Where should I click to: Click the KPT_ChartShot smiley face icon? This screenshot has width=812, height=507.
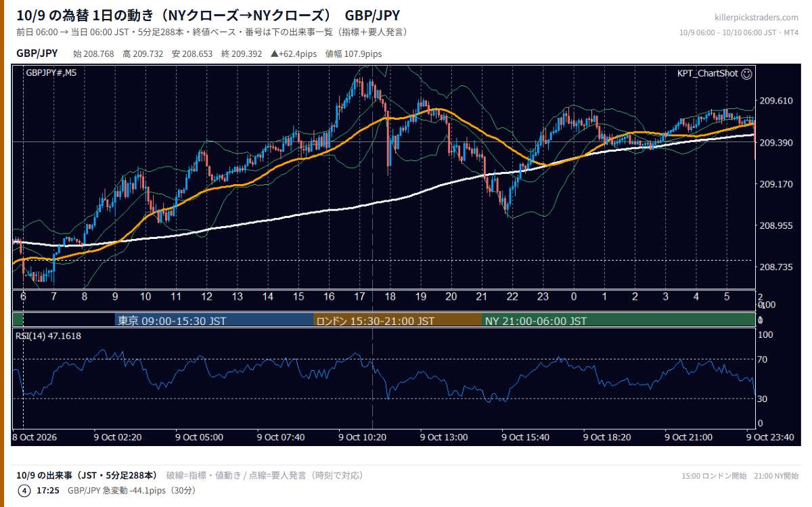click(x=746, y=74)
